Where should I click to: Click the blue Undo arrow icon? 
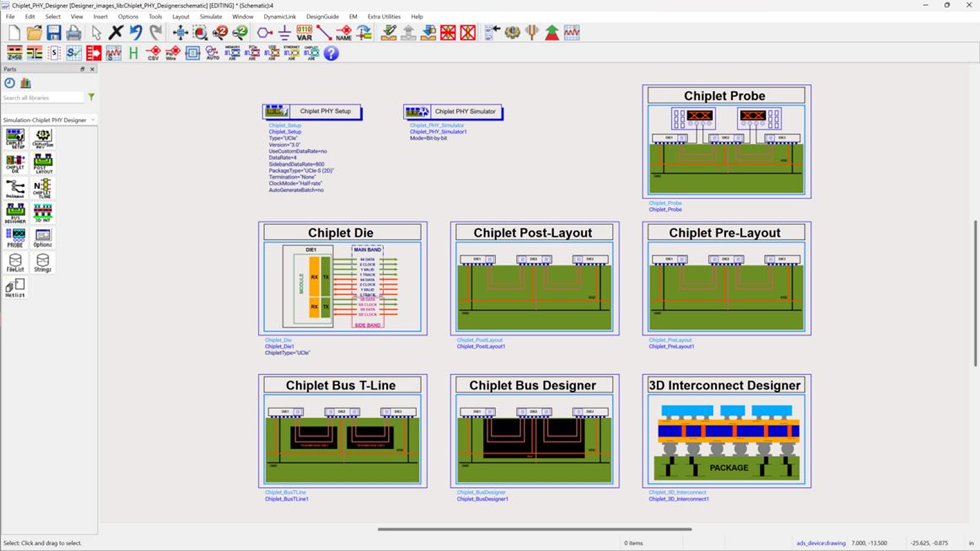[x=136, y=32]
